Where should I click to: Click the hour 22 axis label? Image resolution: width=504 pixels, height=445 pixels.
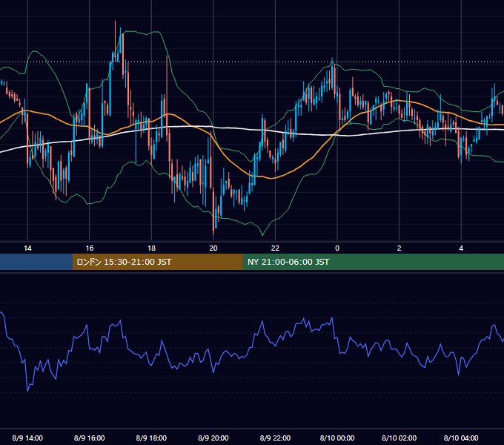(275, 248)
